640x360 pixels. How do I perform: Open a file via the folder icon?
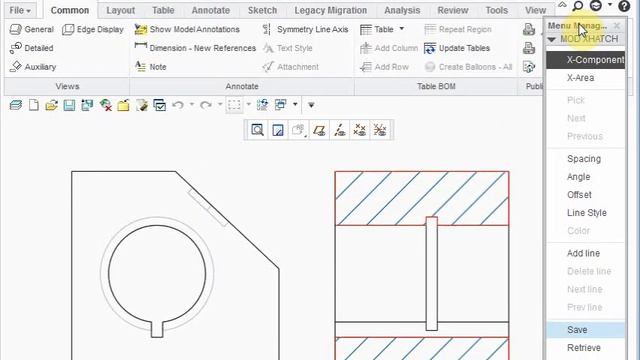point(51,105)
